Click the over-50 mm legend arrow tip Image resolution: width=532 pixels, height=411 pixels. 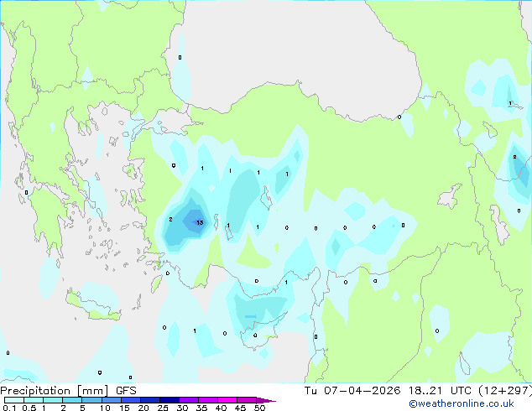(x=266, y=400)
